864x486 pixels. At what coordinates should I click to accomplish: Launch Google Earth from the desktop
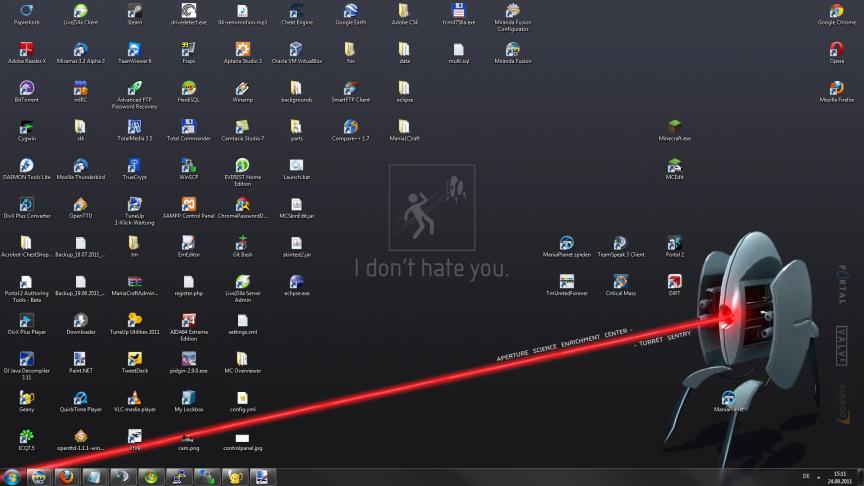pos(350,14)
